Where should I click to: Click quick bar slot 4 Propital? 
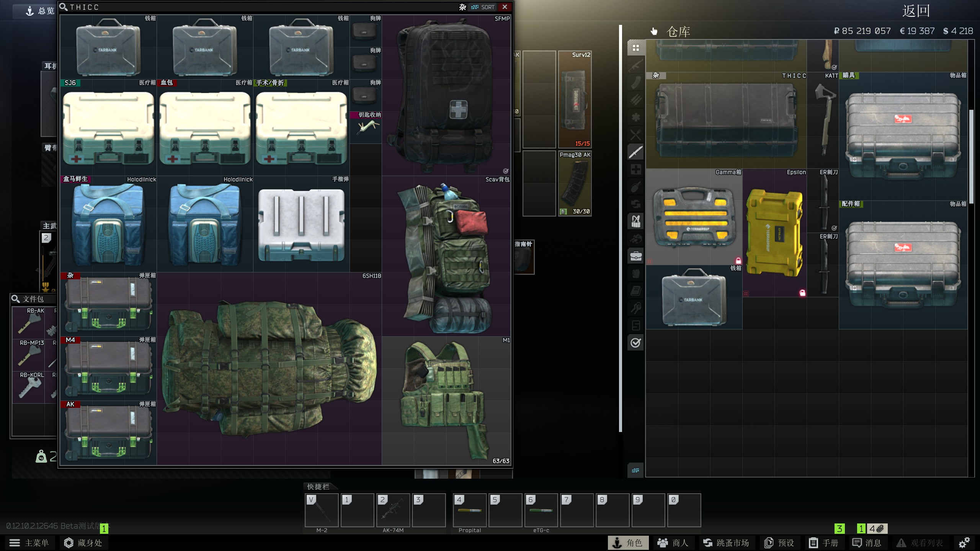(x=470, y=510)
